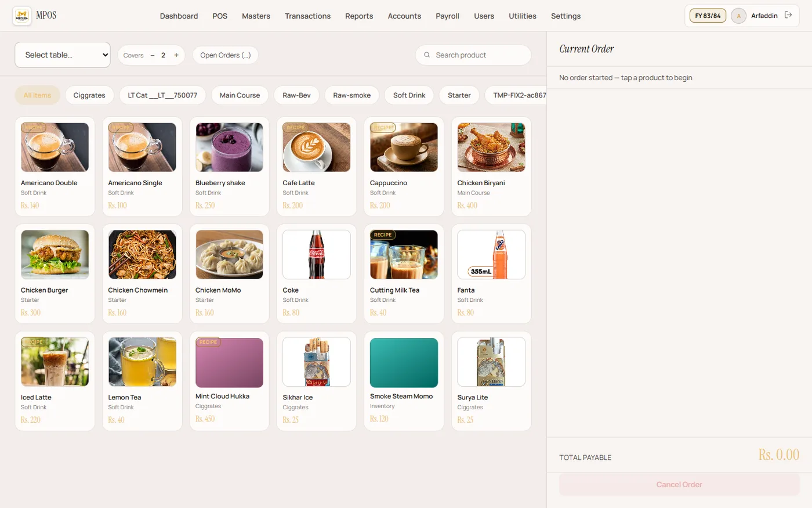Open the POS menu

click(220, 16)
